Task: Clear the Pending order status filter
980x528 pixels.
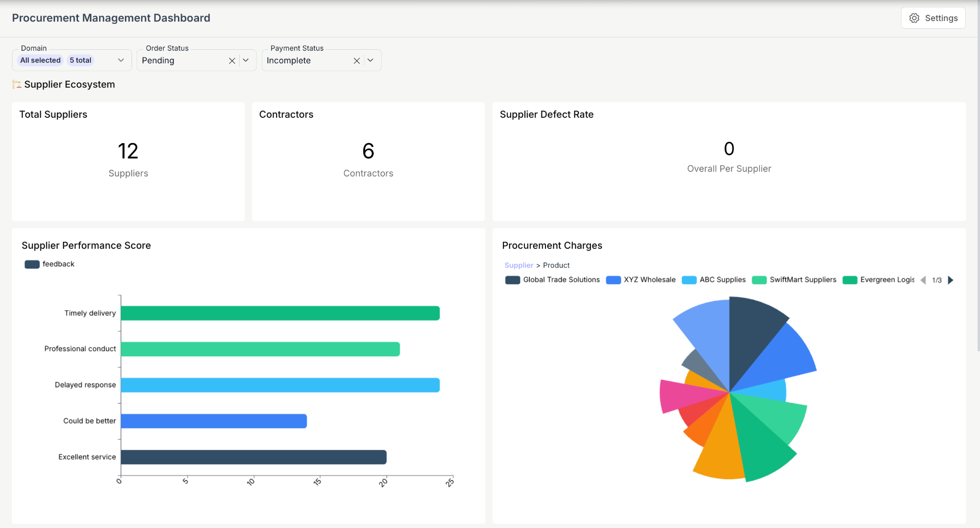Action: tap(232, 61)
